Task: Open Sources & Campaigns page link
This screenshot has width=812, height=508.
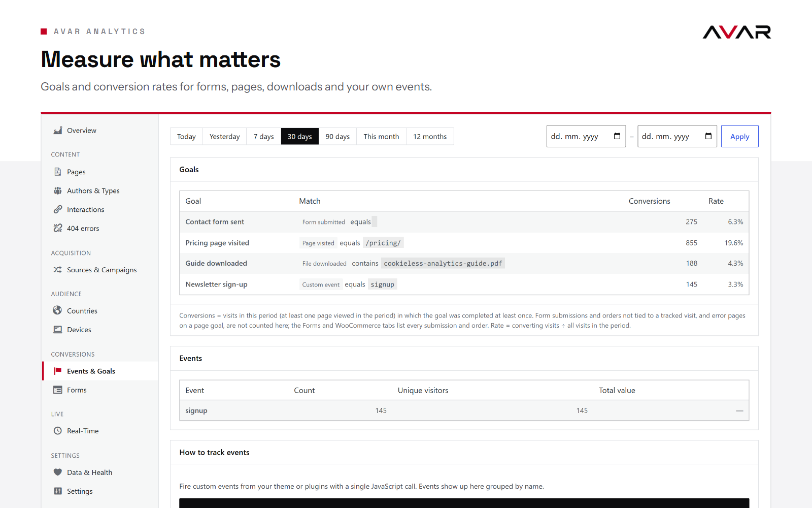Action: pyautogui.click(x=102, y=270)
